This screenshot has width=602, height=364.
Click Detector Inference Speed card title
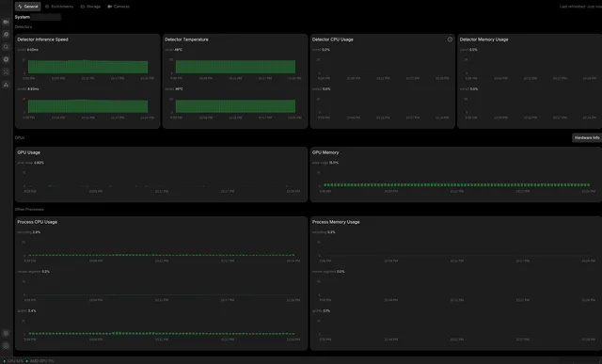point(42,40)
